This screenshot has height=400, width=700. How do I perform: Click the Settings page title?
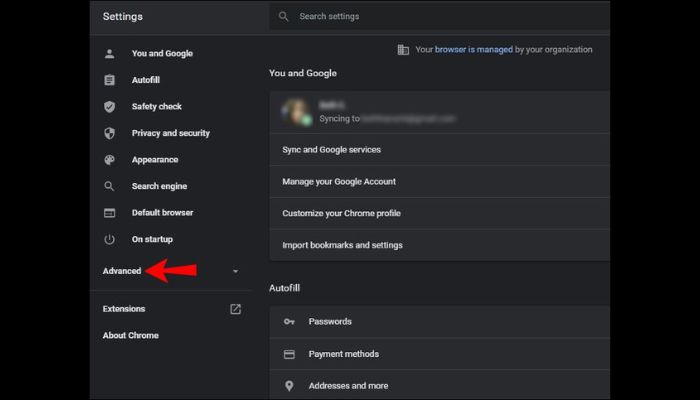tap(123, 17)
